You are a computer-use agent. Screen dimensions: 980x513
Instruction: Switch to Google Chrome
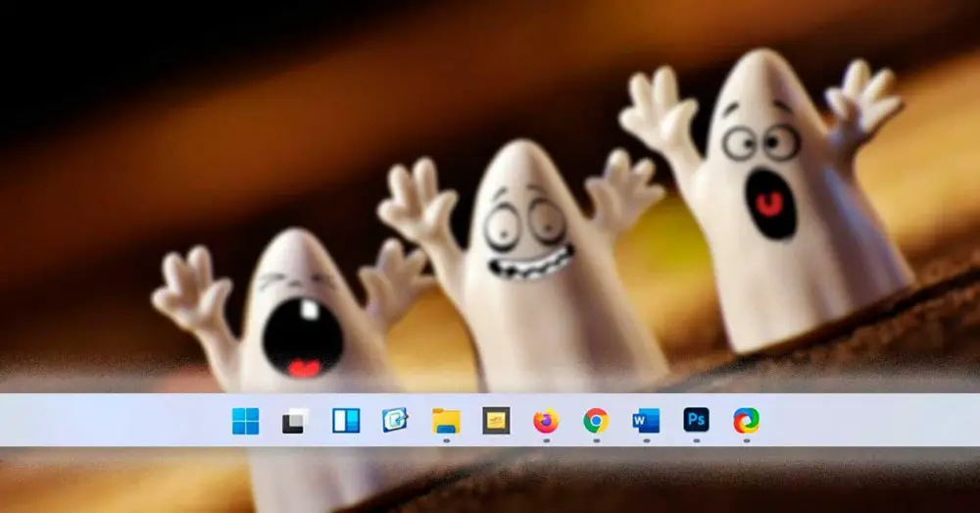[x=596, y=422]
